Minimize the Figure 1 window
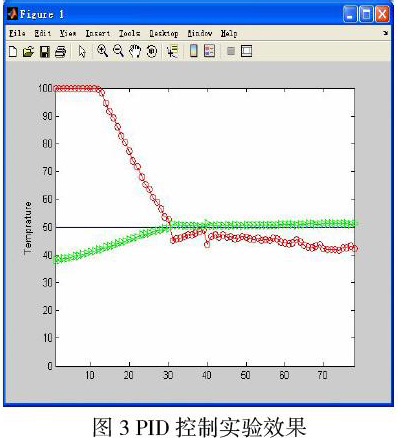This screenshot has width=398, height=443. 350,15
